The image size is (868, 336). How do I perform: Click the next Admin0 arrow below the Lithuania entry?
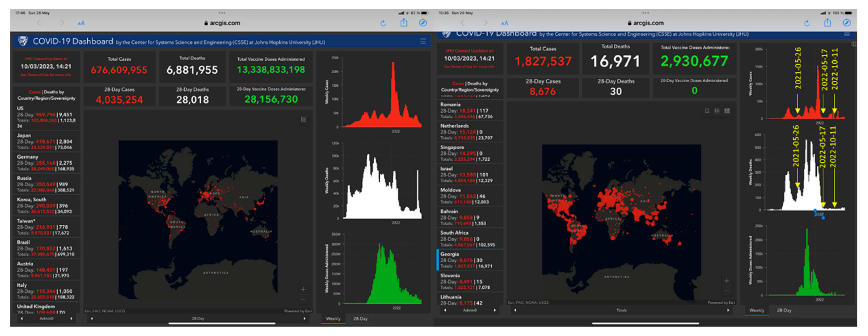[x=495, y=310]
